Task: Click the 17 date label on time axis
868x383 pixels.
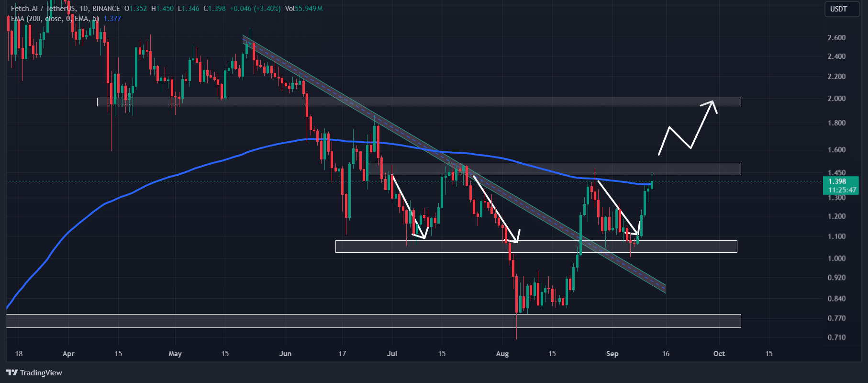Action: (x=342, y=354)
